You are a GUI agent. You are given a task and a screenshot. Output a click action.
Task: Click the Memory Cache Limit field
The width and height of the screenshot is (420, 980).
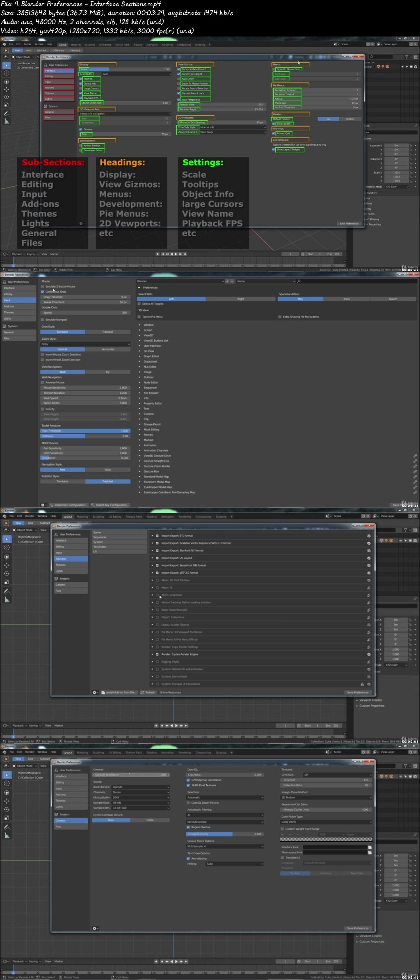pos(326,810)
